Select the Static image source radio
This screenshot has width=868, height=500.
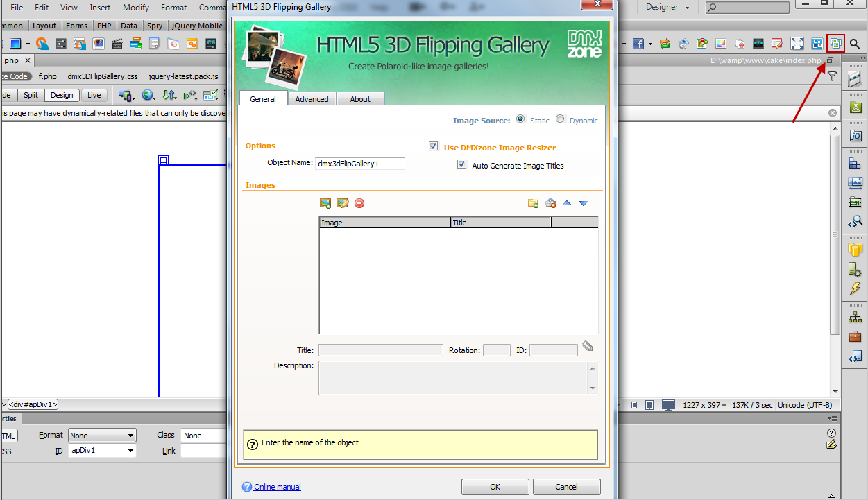click(x=521, y=119)
